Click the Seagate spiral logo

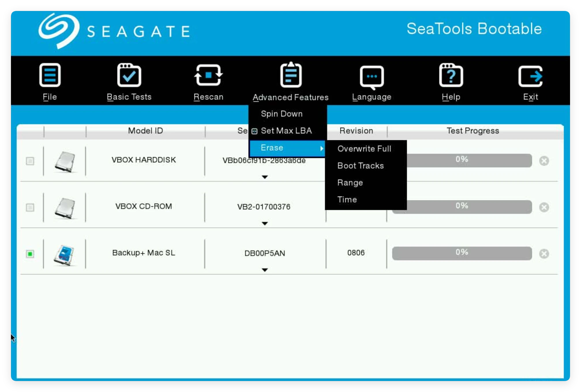(x=59, y=31)
